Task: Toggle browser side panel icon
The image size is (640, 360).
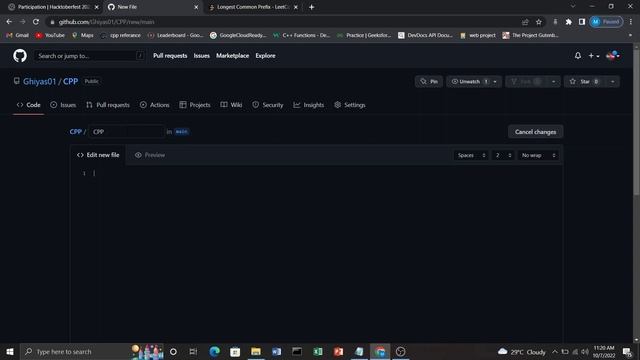Action: (x=582, y=22)
